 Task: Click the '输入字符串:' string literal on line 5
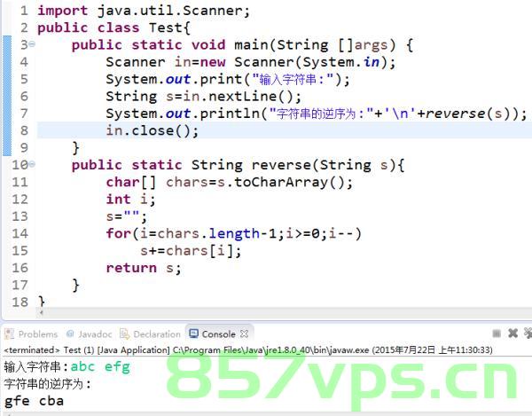tap(293, 80)
